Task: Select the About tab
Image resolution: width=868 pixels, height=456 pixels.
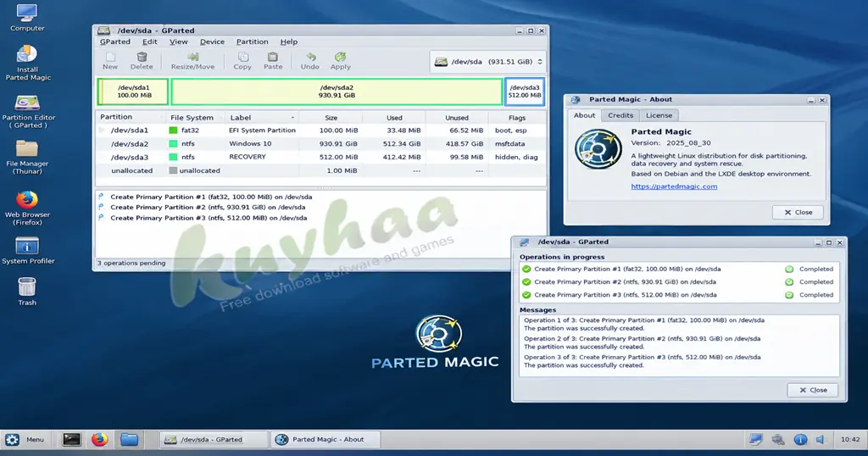Action: point(584,115)
